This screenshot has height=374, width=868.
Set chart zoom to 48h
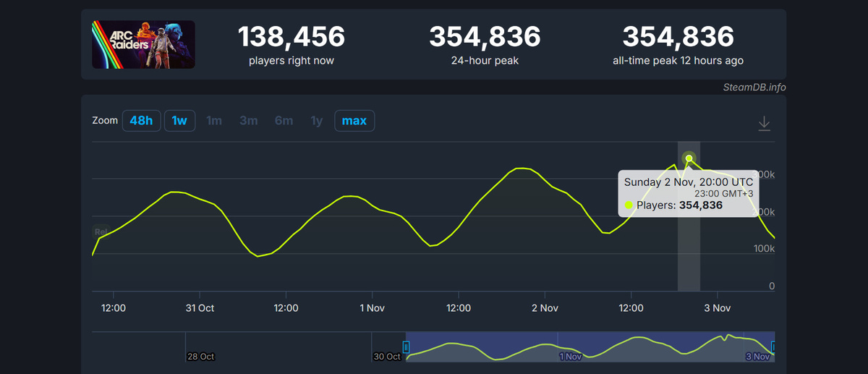(x=141, y=120)
